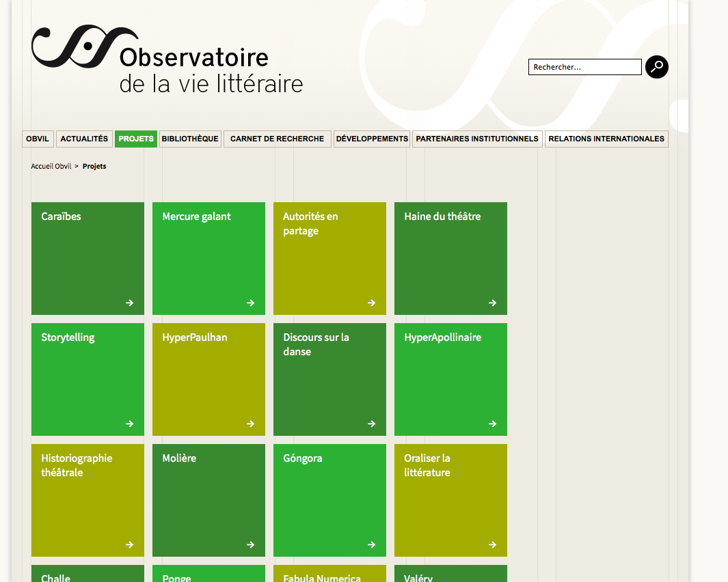Open the Relations internationales menu
728x582 pixels.
coord(606,139)
